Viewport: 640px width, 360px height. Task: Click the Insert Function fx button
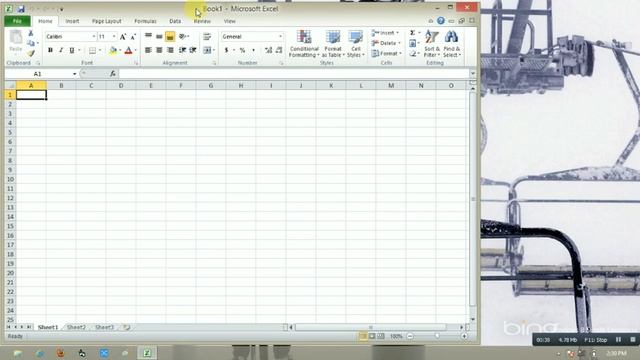click(113, 74)
